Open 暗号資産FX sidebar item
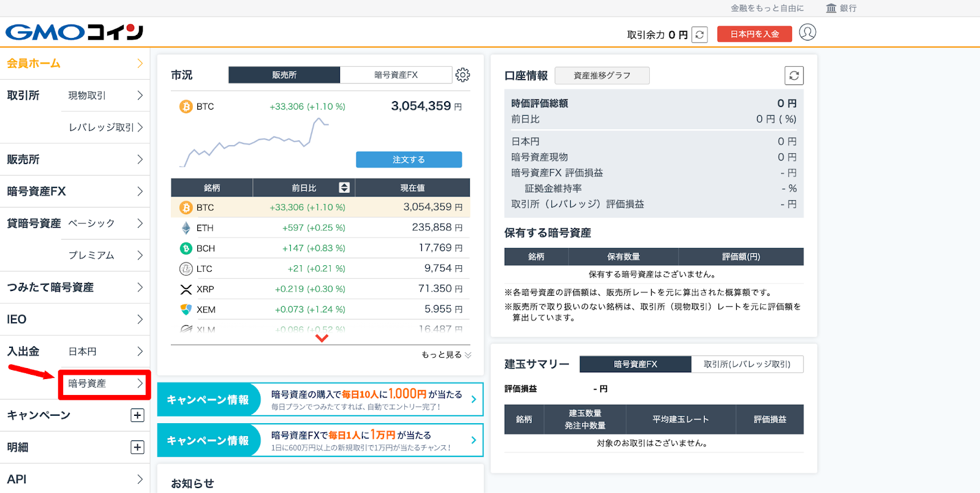 [75, 192]
